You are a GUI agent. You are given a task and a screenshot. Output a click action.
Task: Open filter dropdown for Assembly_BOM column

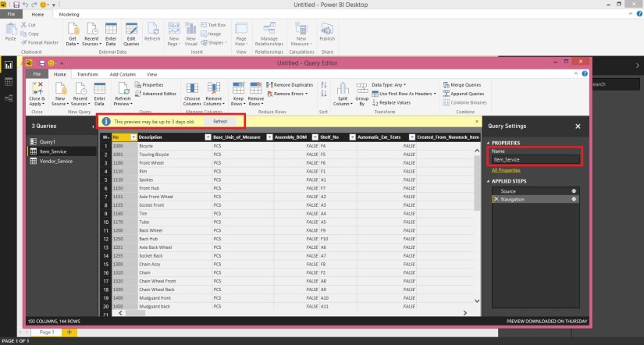(315, 137)
